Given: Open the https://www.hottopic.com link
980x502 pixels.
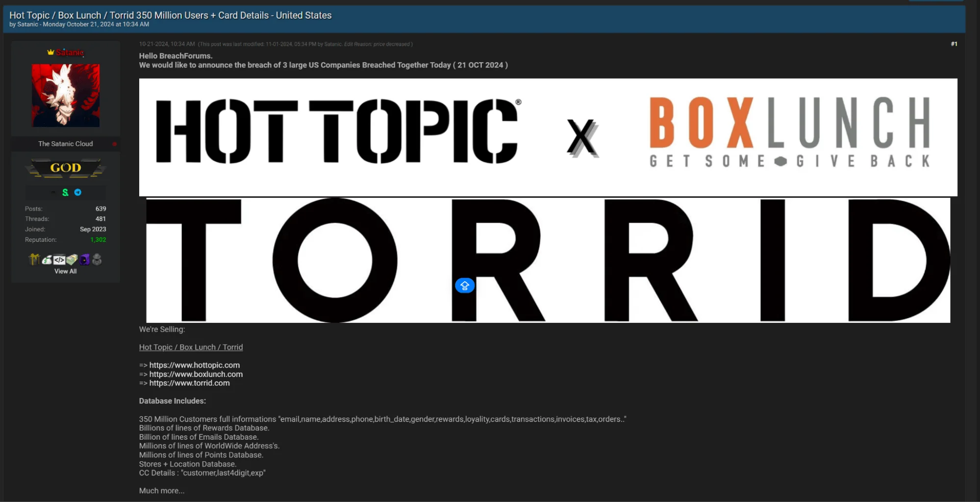Looking at the screenshot, I should point(195,365).
